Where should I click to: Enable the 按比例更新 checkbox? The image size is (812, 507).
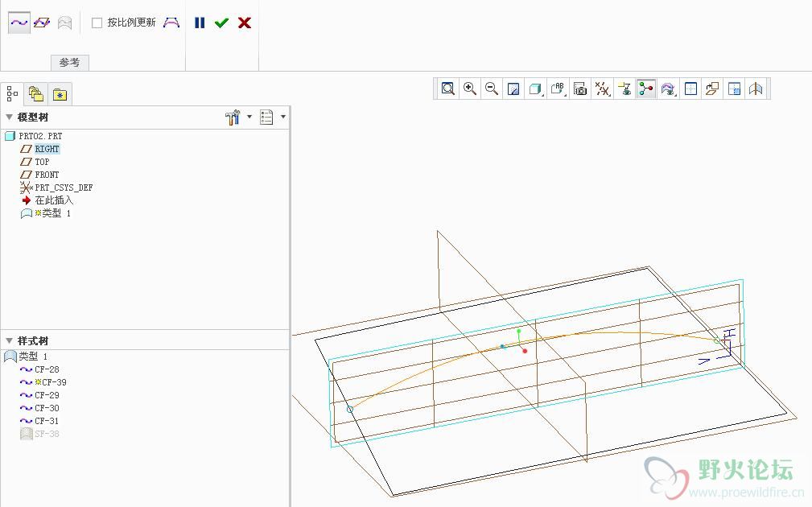[x=97, y=23]
